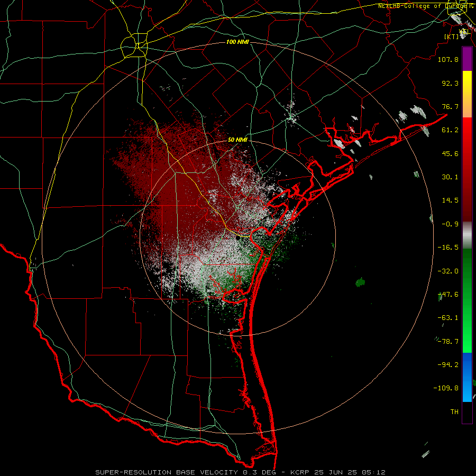This screenshot has height=476, width=476.
Task: Click the [KT] units label
Action: [452, 36]
